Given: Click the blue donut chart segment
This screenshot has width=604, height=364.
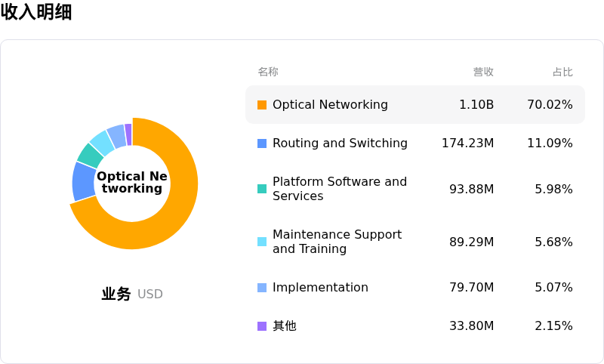Looking at the screenshot, I should pyautogui.click(x=84, y=182).
